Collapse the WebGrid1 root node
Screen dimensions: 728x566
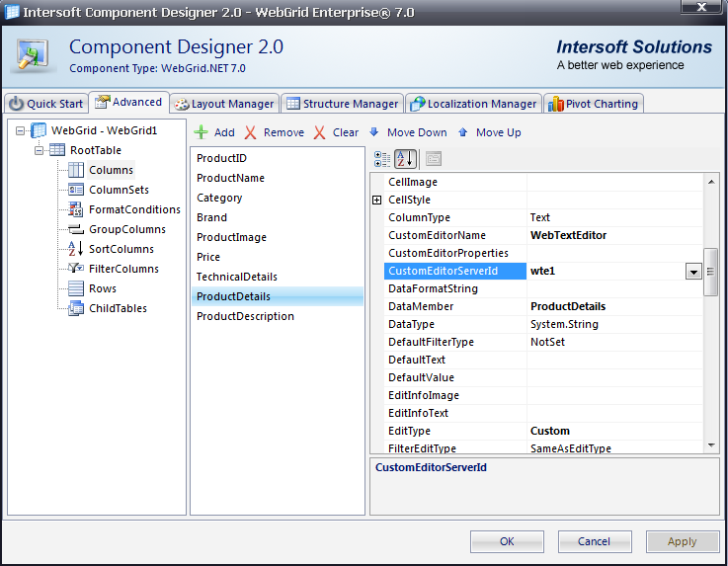coord(21,130)
